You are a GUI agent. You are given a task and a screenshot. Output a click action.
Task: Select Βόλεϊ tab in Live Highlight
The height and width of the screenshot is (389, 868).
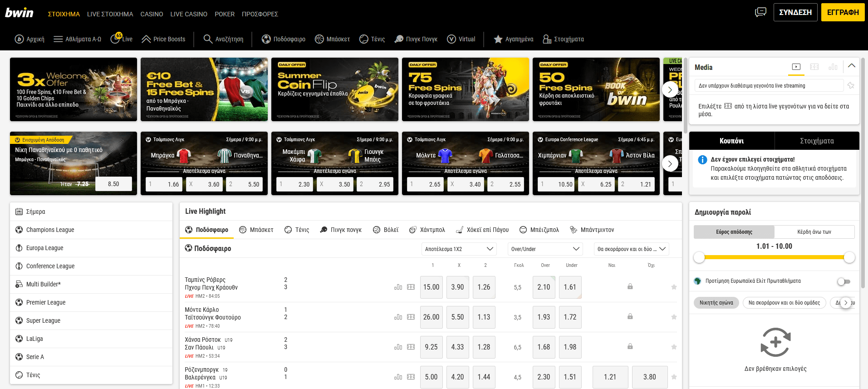pos(386,230)
